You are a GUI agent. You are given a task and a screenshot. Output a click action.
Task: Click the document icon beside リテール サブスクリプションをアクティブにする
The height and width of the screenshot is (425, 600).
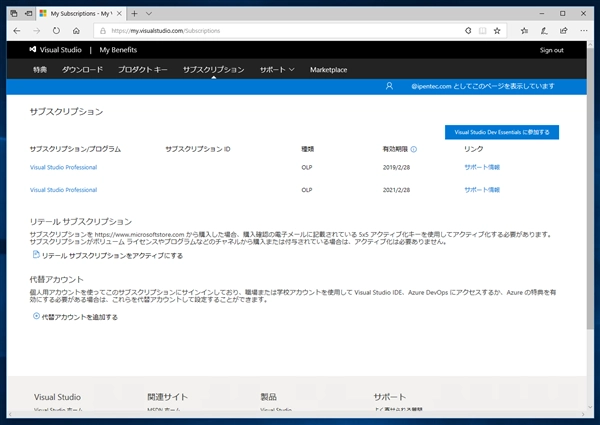click(36, 254)
